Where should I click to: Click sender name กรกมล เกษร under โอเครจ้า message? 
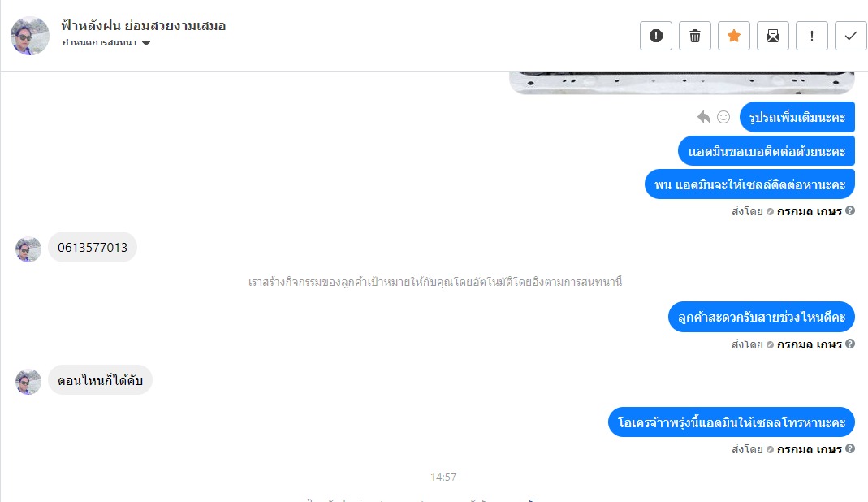point(809,449)
